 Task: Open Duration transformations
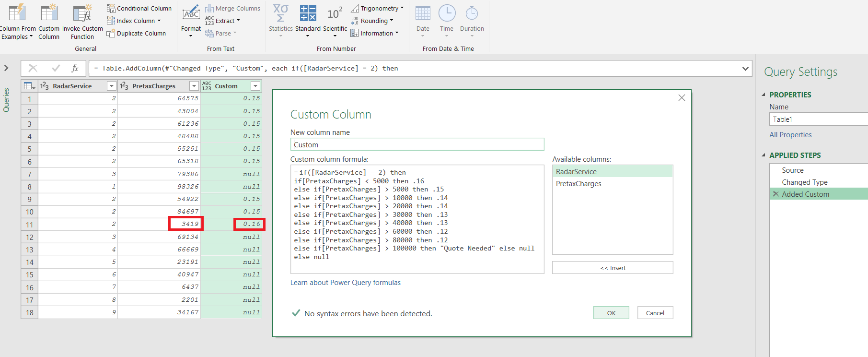472,22
